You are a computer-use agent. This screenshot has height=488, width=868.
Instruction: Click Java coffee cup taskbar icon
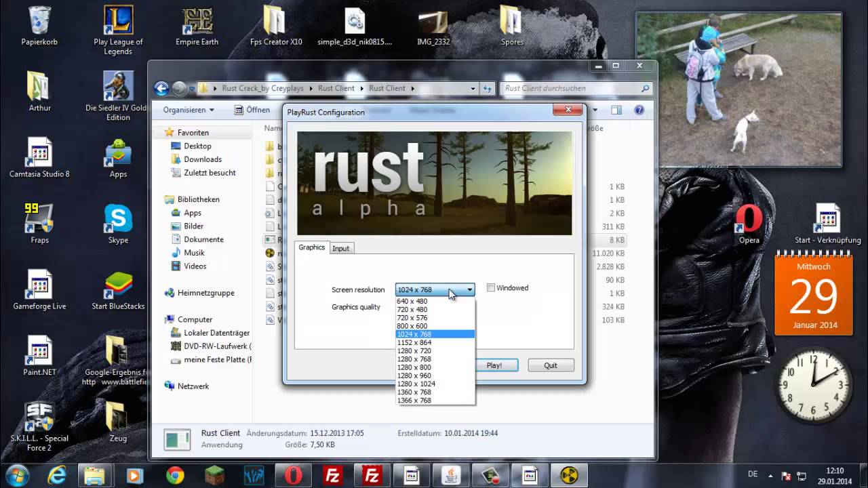(451, 476)
